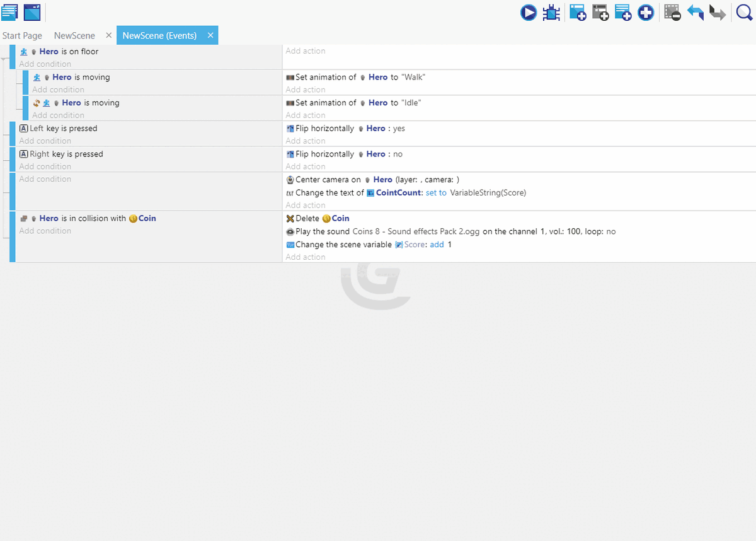The height and width of the screenshot is (541, 756).
Task: Open the debugger chip icon
Action: [551, 13]
